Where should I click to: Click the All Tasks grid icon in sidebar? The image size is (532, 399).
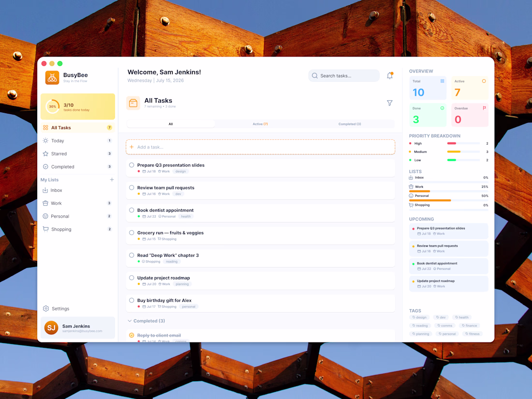point(45,128)
